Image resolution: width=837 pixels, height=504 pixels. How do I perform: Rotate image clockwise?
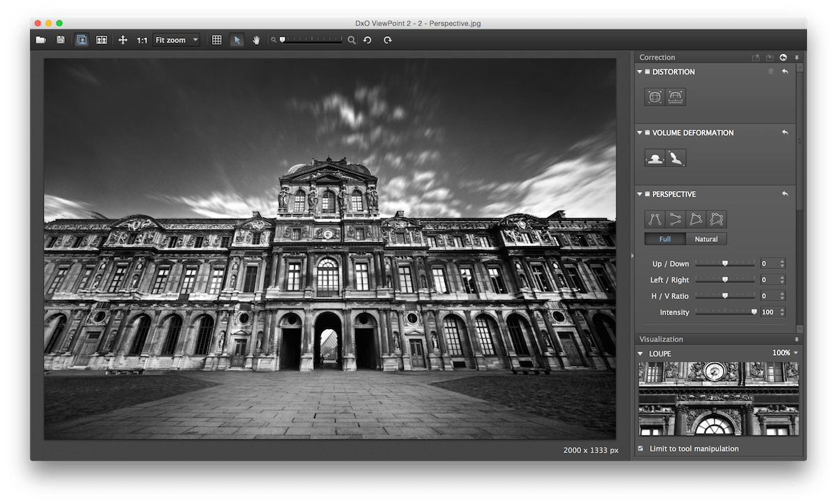click(x=387, y=40)
